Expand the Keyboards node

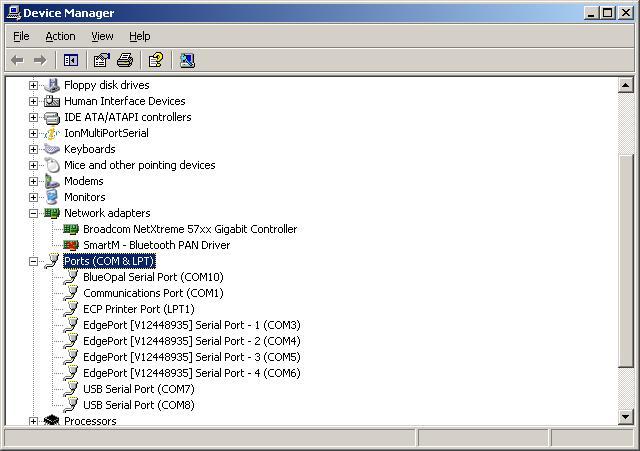(x=33, y=149)
